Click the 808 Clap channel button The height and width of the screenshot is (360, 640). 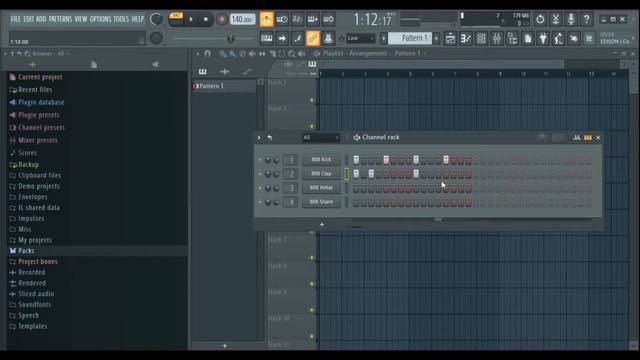321,174
